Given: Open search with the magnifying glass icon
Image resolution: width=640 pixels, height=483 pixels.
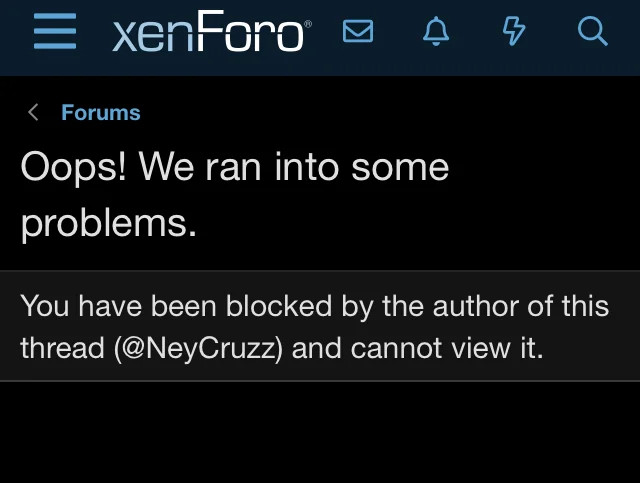Looking at the screenshot, I should 593,33.
